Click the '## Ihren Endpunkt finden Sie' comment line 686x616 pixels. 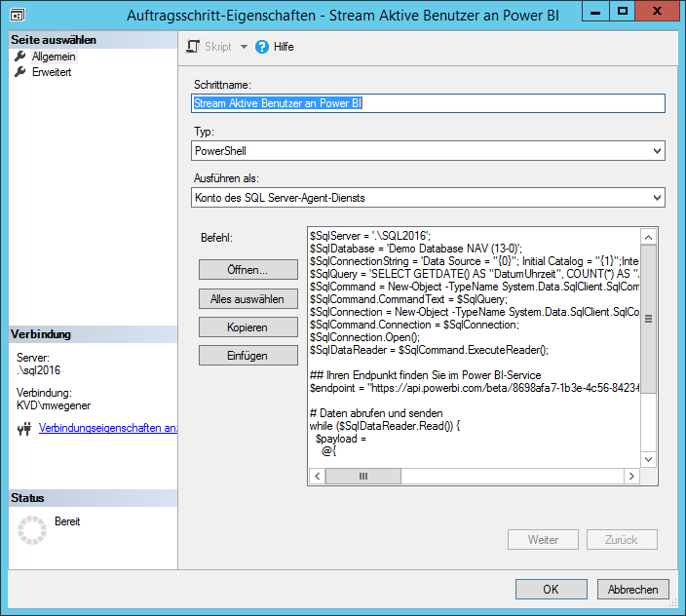[x=425, y=375]
